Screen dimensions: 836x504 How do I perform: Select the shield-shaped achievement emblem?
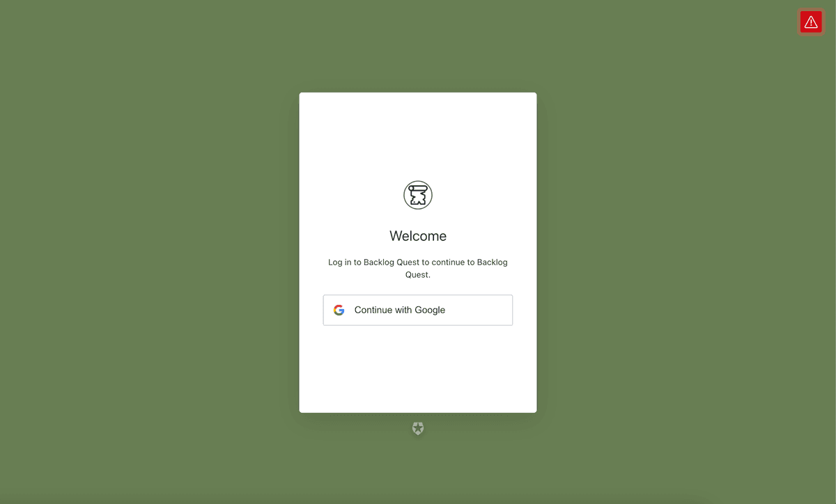417,428
